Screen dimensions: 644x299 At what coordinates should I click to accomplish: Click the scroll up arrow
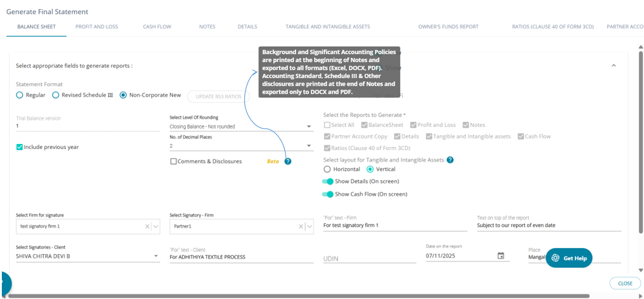[641, 47]
